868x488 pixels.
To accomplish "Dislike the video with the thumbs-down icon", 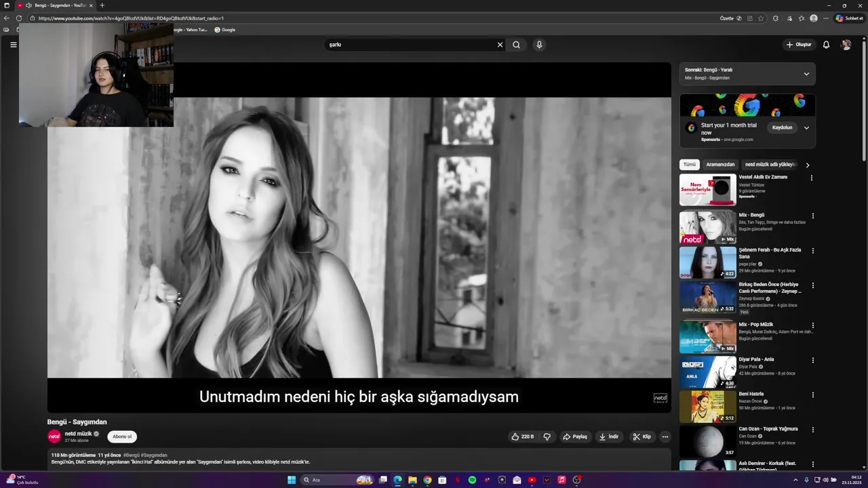I will pyautogui.click(x=547, y=437).
